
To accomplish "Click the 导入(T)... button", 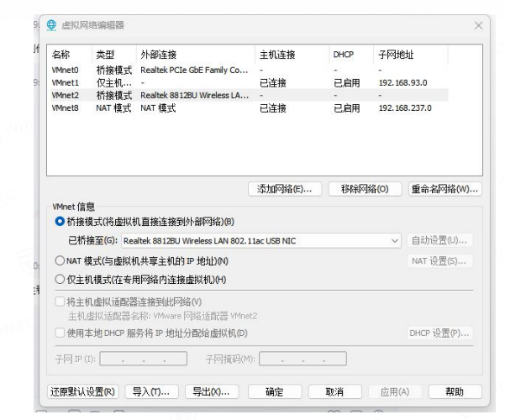I will [x=151, y=391].
